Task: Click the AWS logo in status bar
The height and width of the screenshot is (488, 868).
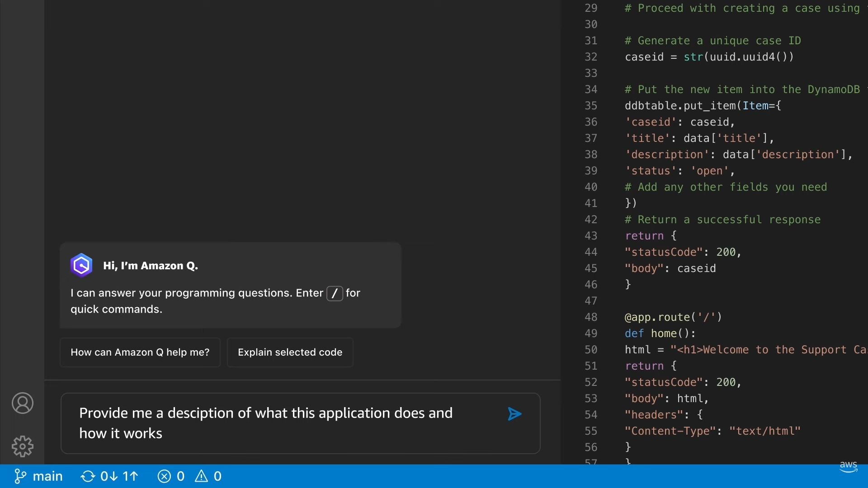Action: pyautogui.click(x=848, y=467)
